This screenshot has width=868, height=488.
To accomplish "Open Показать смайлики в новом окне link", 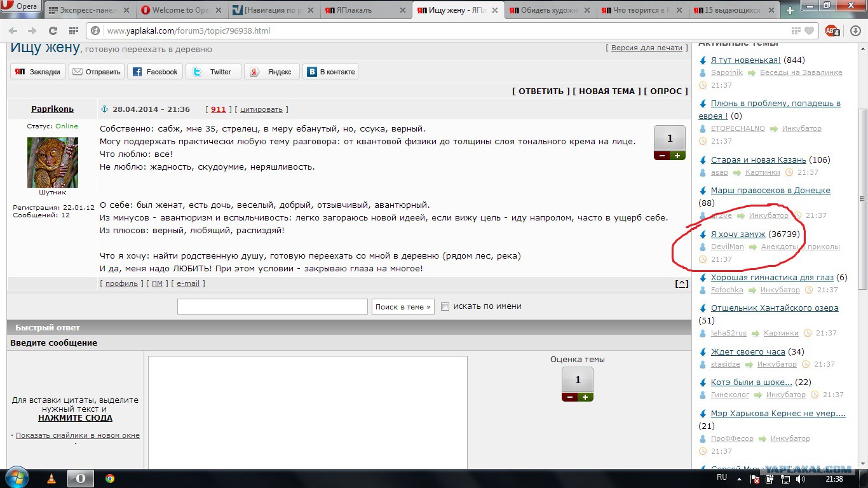I will click(x=78, y=435).
